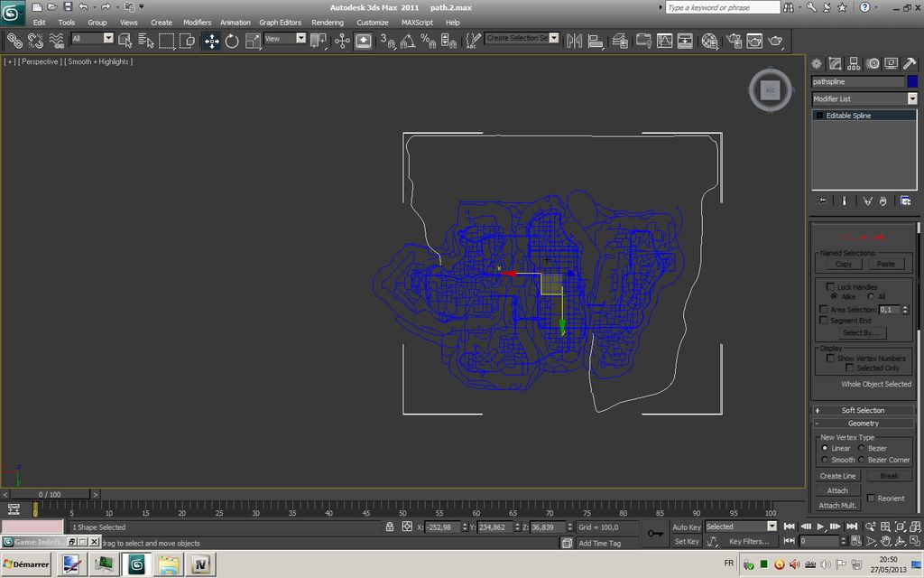Screen dimensions: 924x578
Task: Open the Modifiers menu
Action: pos(198,23)
